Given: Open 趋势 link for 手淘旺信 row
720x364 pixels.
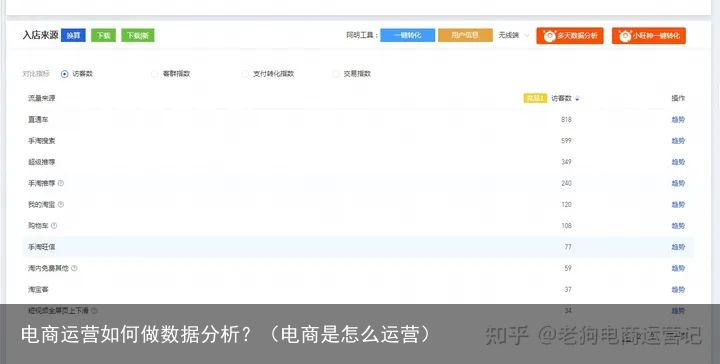Looking at the screenshot, I should click(x=678, y=247).
